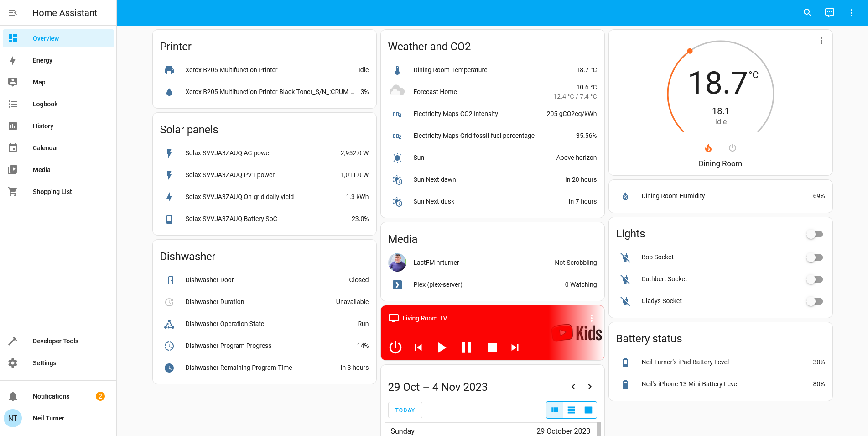The height and width of the screenshot is (436, 868).
Task: Collapse the sidebar
Action: click(13, 12)
